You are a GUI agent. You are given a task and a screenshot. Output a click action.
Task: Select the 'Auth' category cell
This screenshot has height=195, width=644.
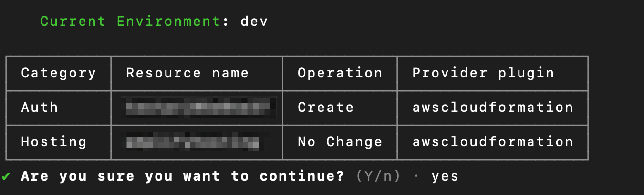[40, 107]
